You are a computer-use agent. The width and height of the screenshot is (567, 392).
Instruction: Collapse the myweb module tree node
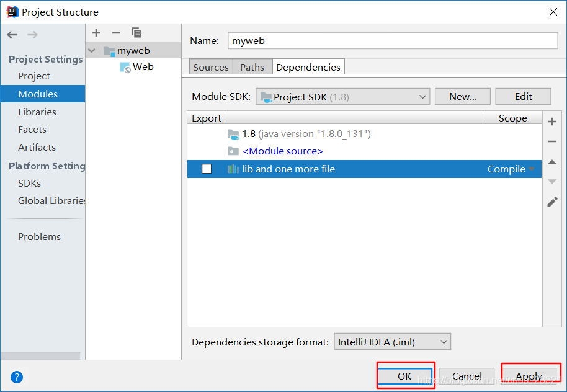pyautogui.click(x=92, y=51)
